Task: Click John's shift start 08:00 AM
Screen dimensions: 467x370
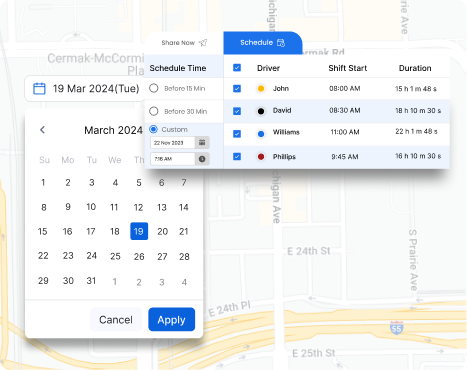Action: tap(345, 88)
